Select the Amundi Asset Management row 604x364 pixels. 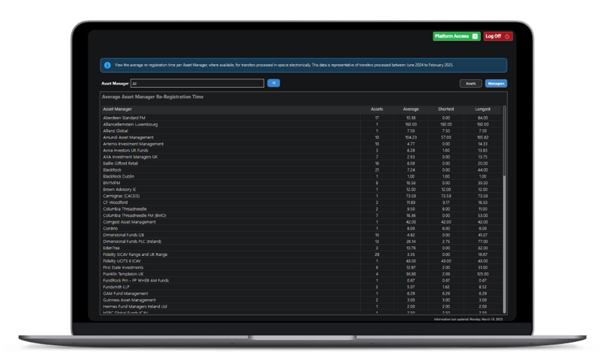tap(302, 137)
